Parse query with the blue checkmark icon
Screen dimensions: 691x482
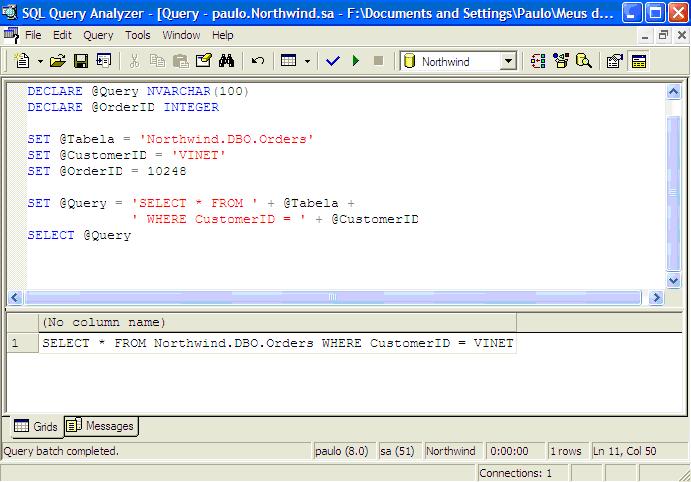pyautogui.click(x=333, y=61)
